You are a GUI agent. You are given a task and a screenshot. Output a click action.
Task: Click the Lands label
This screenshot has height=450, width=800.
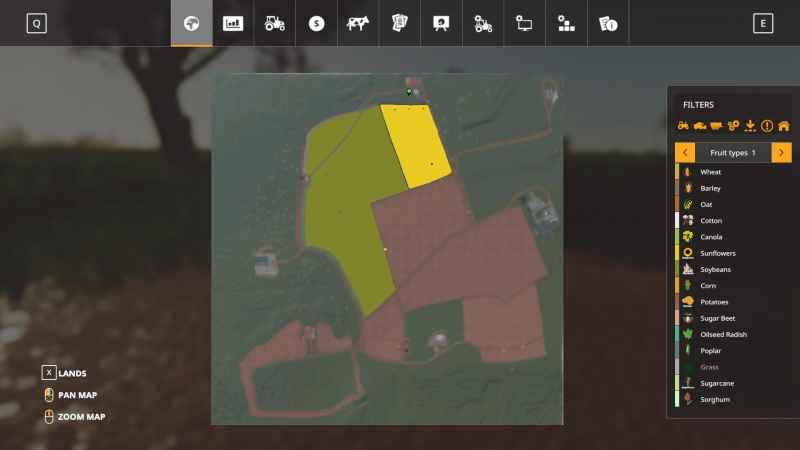[72, 373]
